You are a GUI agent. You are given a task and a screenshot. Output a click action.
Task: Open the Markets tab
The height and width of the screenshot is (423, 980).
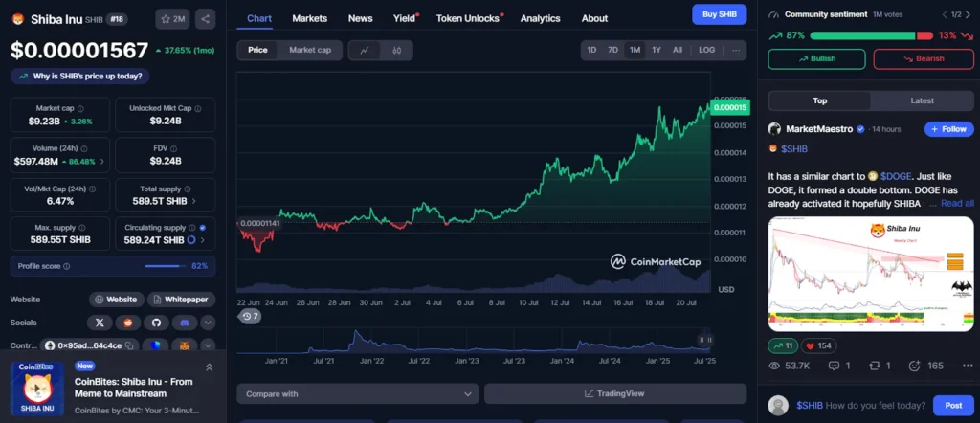tap(309, 19)
